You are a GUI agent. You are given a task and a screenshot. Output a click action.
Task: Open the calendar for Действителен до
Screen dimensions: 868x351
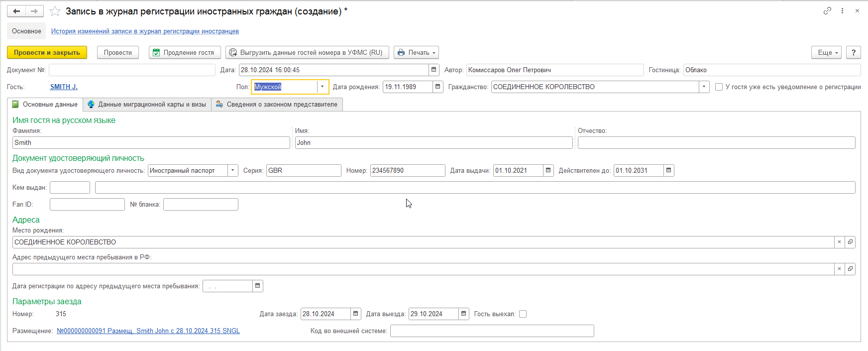point(668,170)
